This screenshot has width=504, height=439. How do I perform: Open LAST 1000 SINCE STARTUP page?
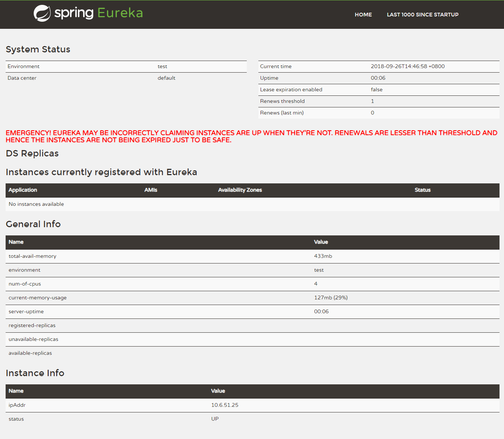pyautogui.click(x=422, y=15)
